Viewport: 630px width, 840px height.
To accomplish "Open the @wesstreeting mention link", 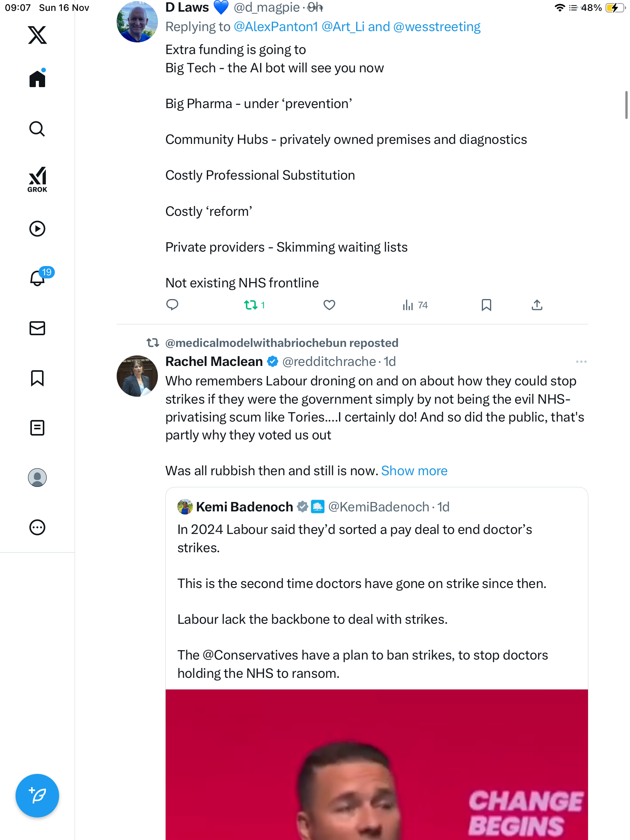I will coord(437,27).
